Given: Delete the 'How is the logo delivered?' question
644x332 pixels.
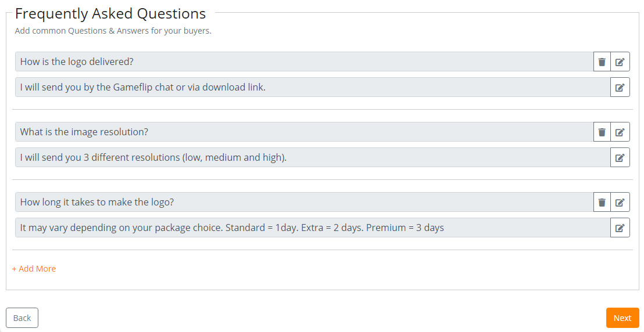Looking at the screenshot, I should coord(602,62).
